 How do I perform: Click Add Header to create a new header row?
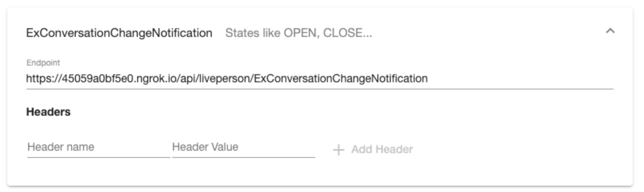(373, 150)
